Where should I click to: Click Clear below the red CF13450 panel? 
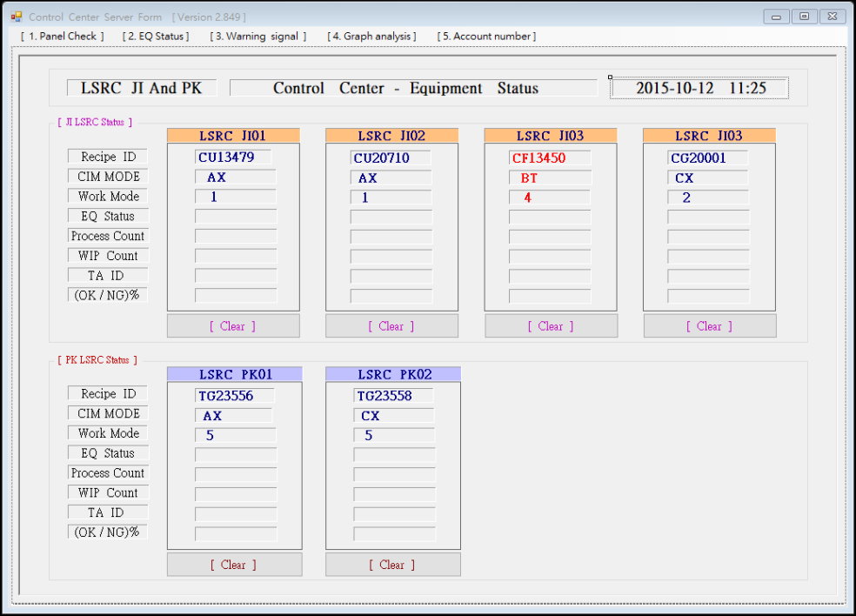pos(551,326)
